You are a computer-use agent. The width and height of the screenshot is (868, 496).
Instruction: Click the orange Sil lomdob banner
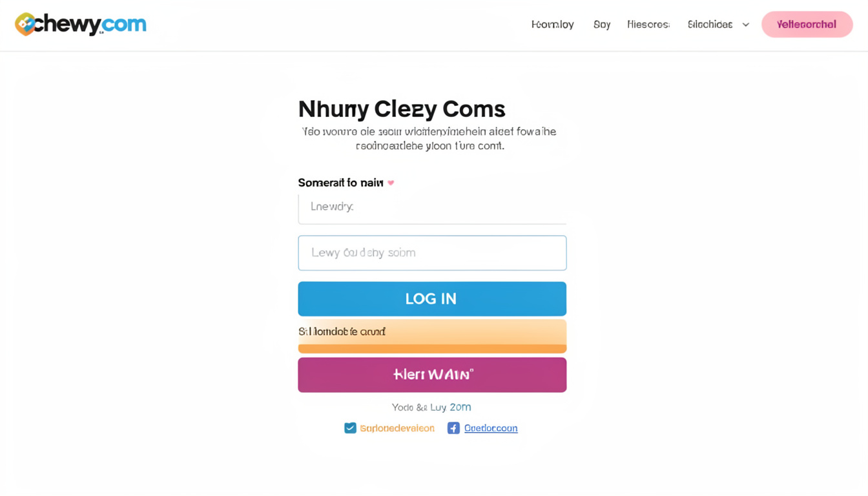(x=431, y=335)
